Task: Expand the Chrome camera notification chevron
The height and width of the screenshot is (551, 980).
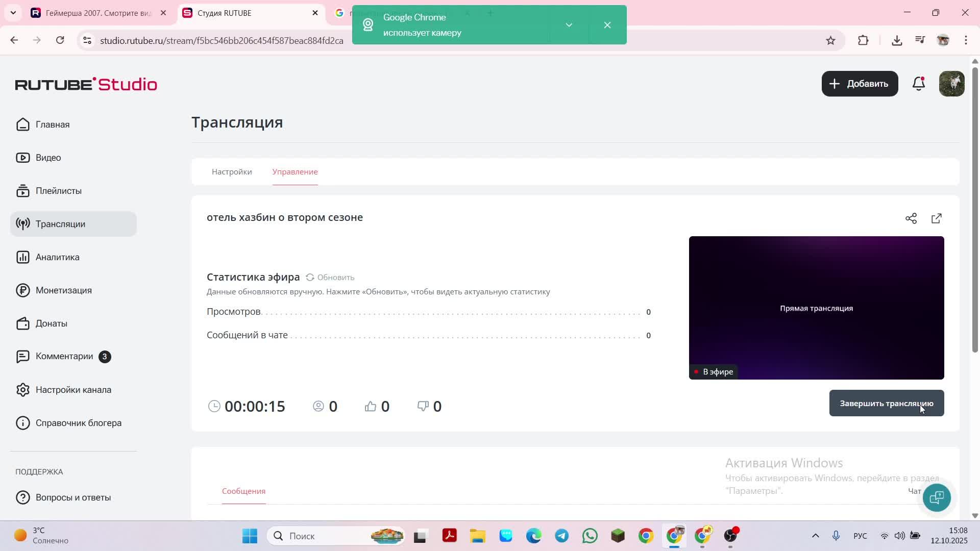Action: (x=569, y=25)
